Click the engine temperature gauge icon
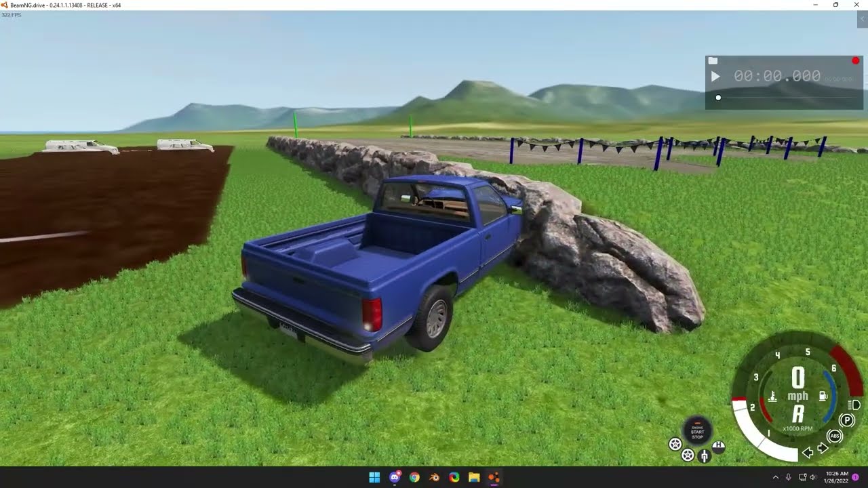The height and width of the screenshot is (488, 868). pos(772,396)
